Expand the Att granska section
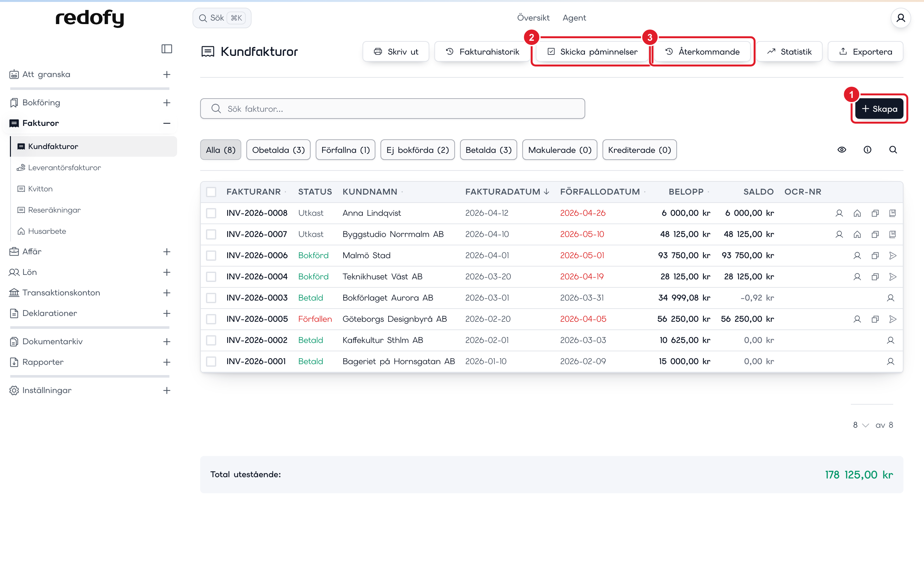 [x=167, y=74]
